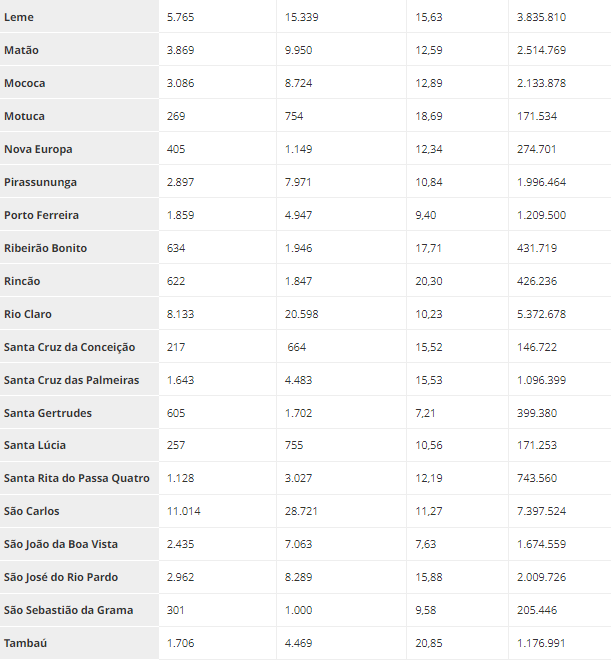Click São Sebastião da Grama label

pos(68,610)
